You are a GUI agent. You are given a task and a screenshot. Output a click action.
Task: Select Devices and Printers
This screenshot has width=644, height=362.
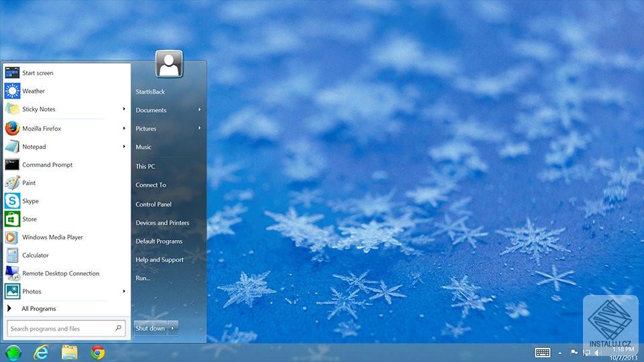162,223
